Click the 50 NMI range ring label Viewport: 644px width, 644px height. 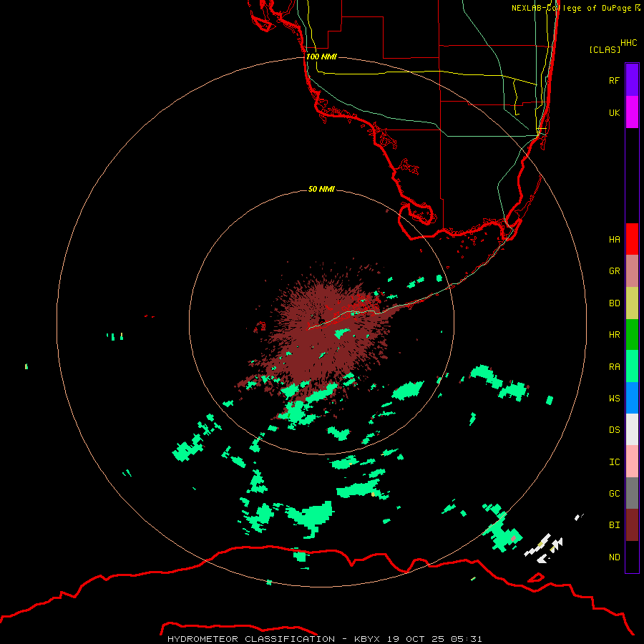coord(321,189)
